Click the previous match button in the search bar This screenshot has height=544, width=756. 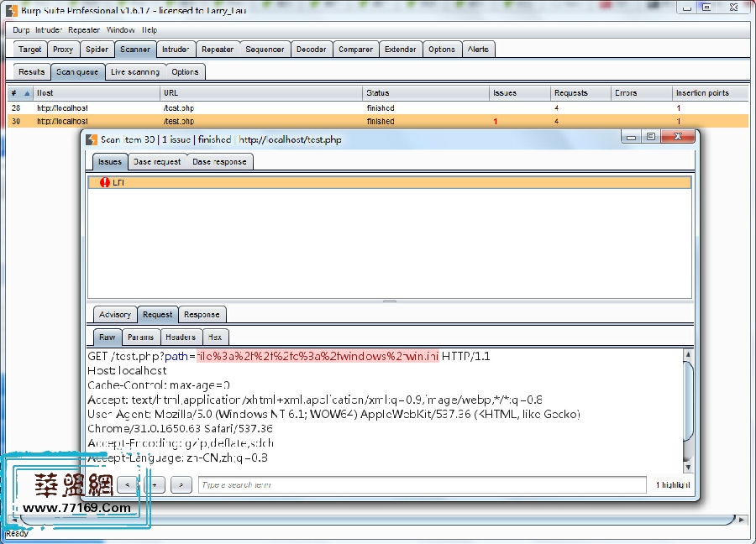click(x=128, y=484)
